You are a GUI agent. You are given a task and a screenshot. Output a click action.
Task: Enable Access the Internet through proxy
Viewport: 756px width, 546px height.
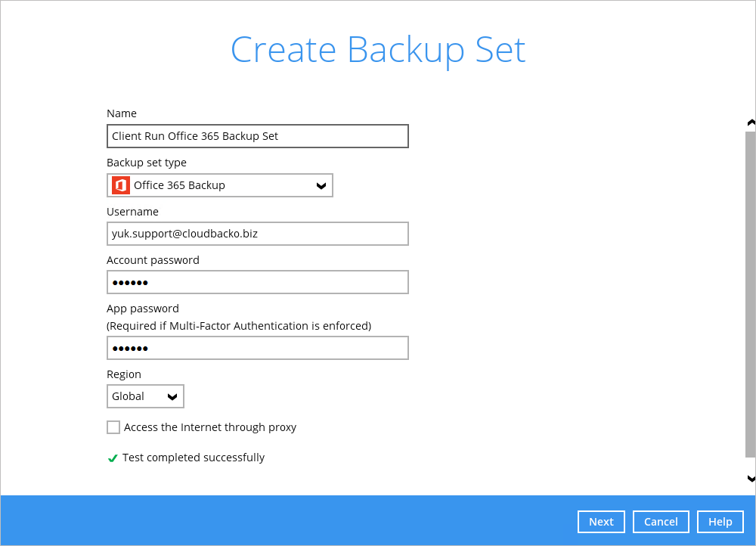tap(113, 427)
